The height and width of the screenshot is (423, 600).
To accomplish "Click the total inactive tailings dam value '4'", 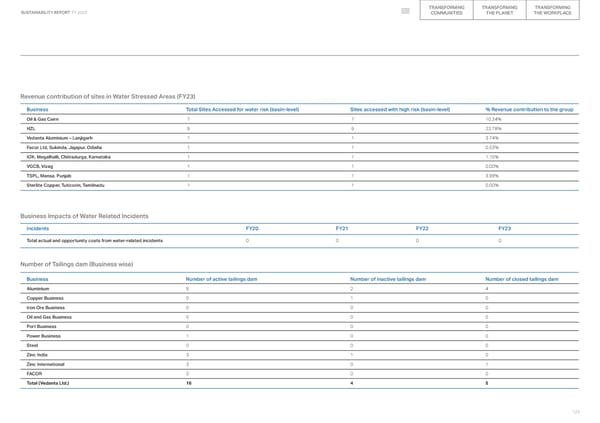I will point(352,383).
